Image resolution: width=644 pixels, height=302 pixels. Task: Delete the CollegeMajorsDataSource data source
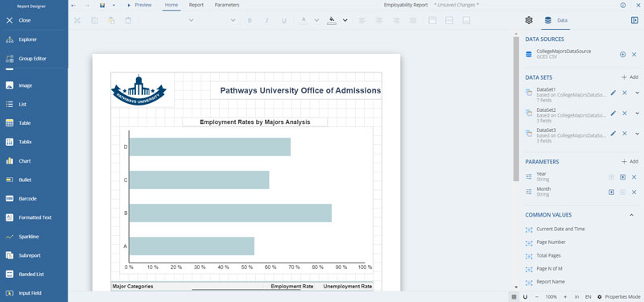pyautogui.click(x=634, y=54)
